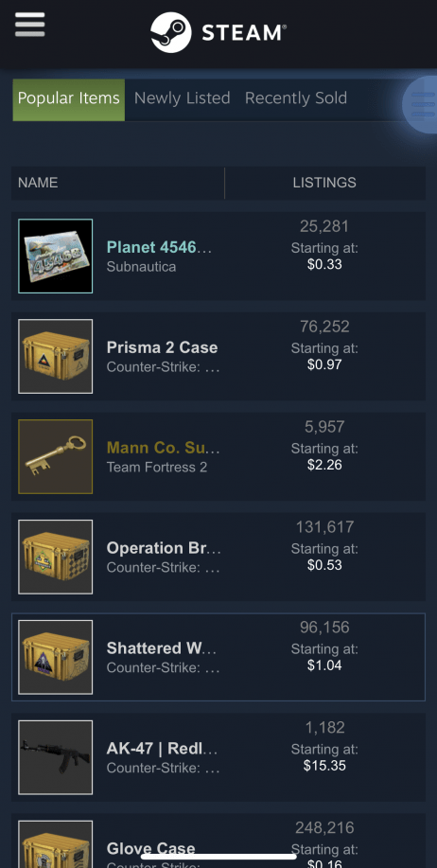Viewport: 437px width, 868px height.
Task: Select the Prisma 2 Case image
Action: coord(55,356)
